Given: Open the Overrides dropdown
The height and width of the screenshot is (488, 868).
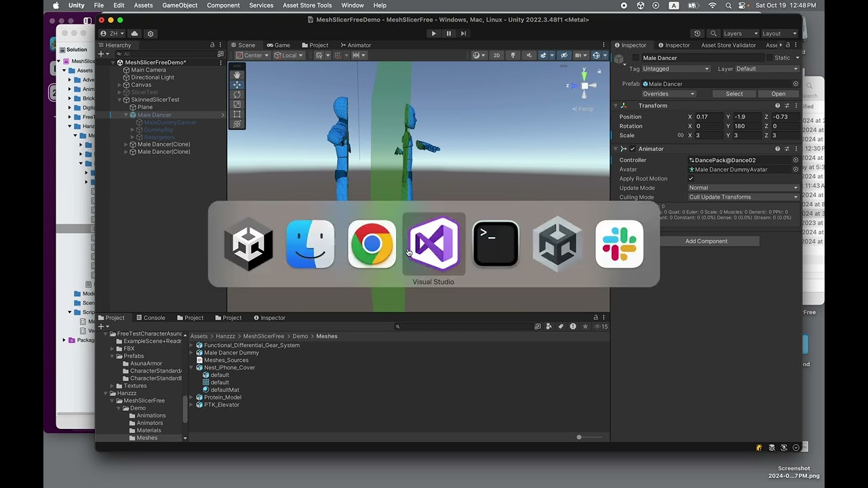Looking at the screenshot, I should pos(669,94).
